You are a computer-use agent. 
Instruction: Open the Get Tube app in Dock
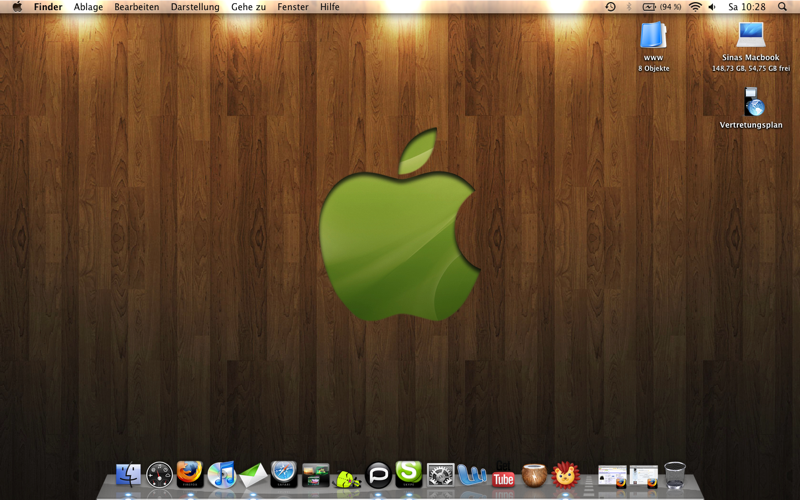(503, 474)
